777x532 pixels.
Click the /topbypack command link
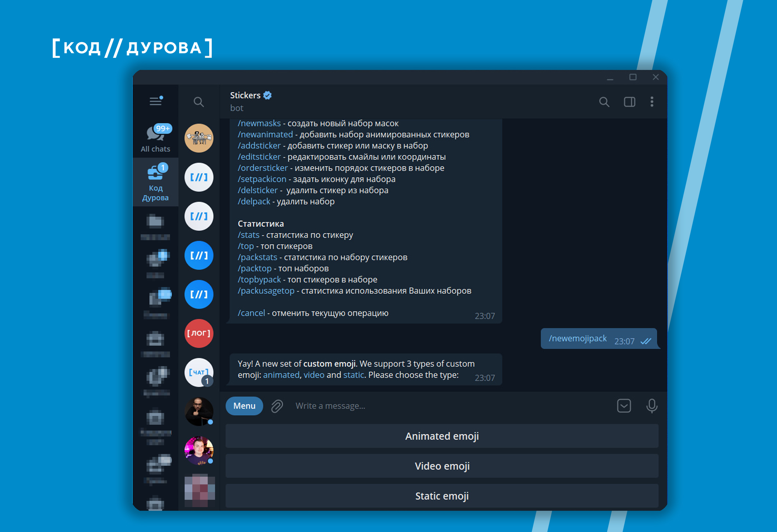(259, 280)
